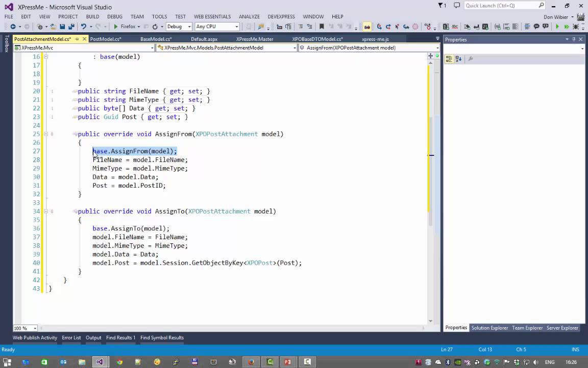Image resolution: width=588 pixels, height=368 pixels.
Task: Click the green Run play icon at toolbar right
Action: pos(557,27)
